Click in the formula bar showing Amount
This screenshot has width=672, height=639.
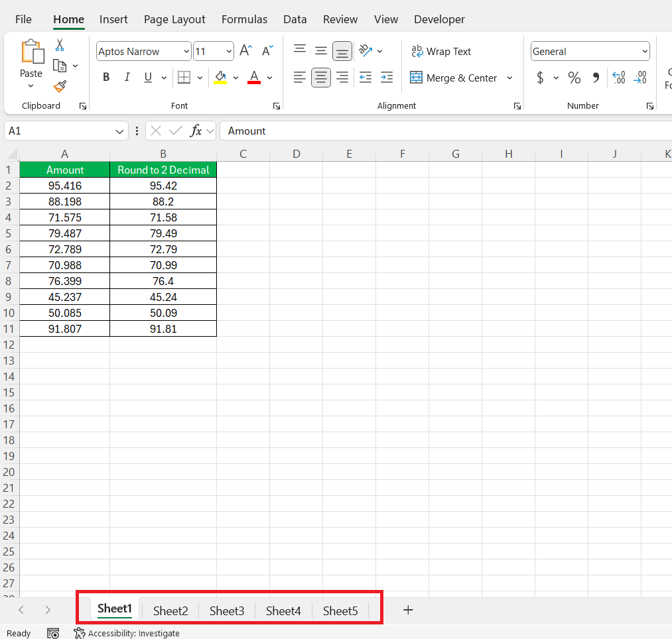click(446, 131)
